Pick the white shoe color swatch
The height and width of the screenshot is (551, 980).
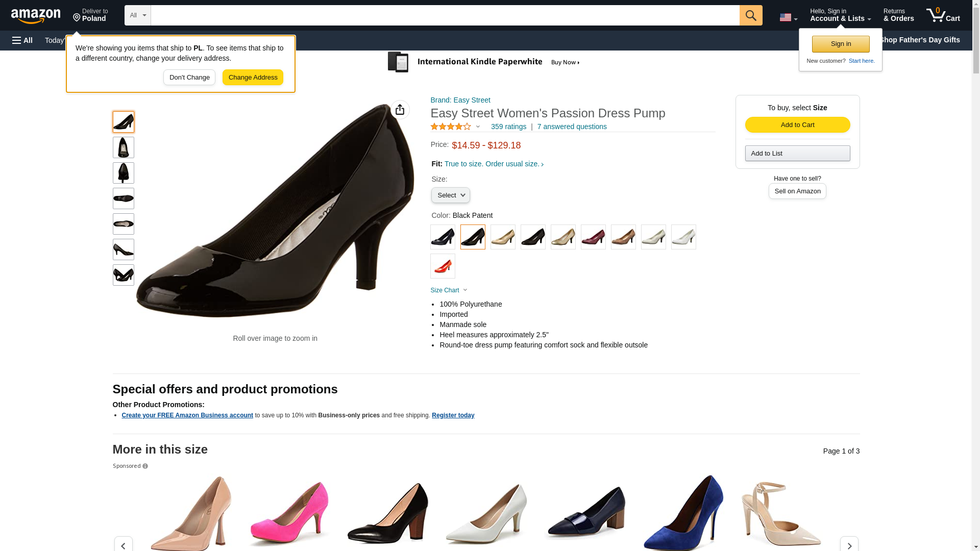(x=683, y=237)
